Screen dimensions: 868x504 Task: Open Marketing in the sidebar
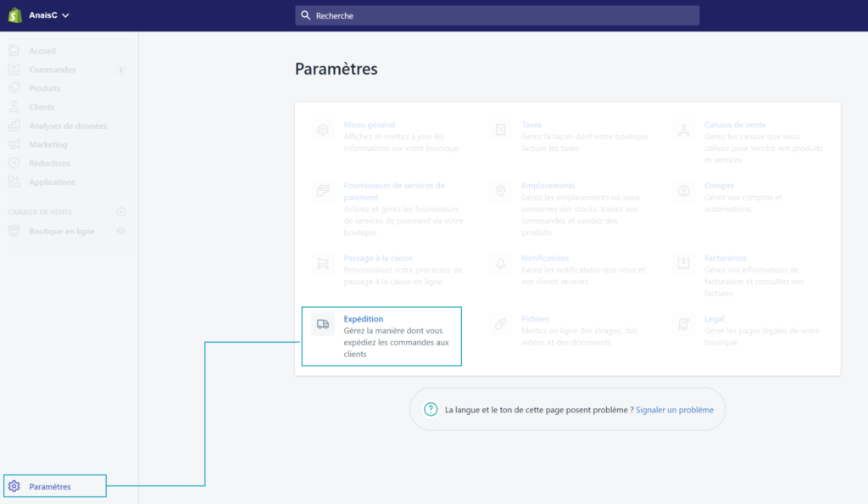(48, 144)
